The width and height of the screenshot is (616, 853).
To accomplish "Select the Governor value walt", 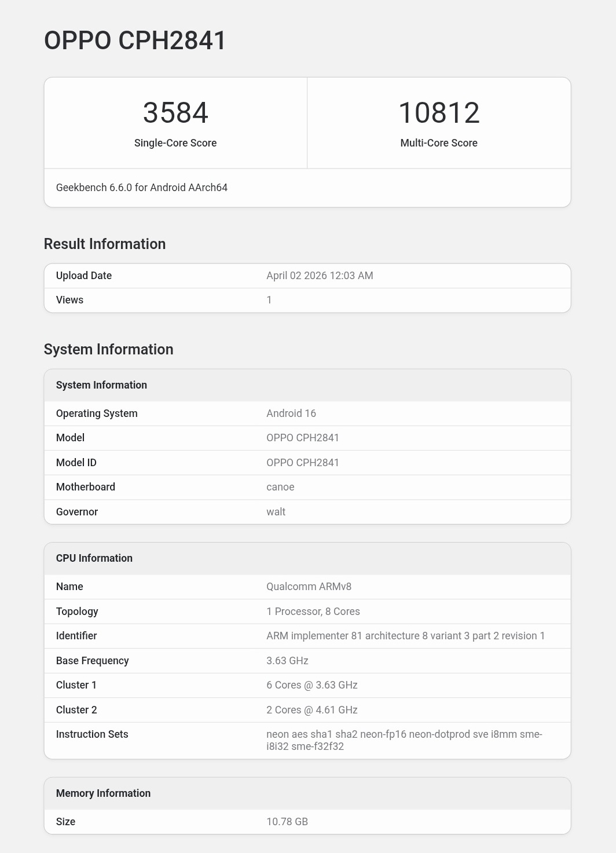I will coord(275,511).
